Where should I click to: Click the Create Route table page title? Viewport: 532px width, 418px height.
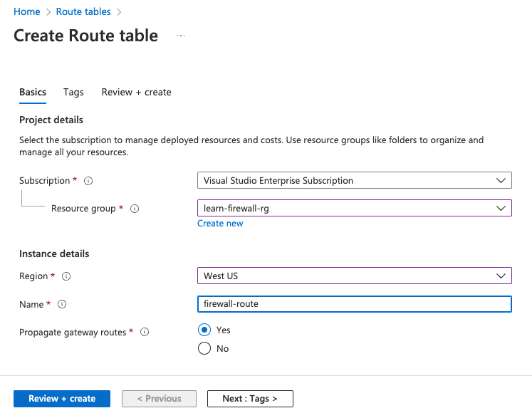[x=86, y=36]
